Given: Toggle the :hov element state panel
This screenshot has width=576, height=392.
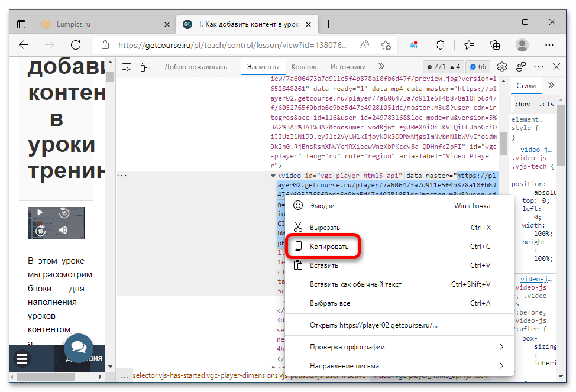Looking at the screenshot, I should (522, 104).
